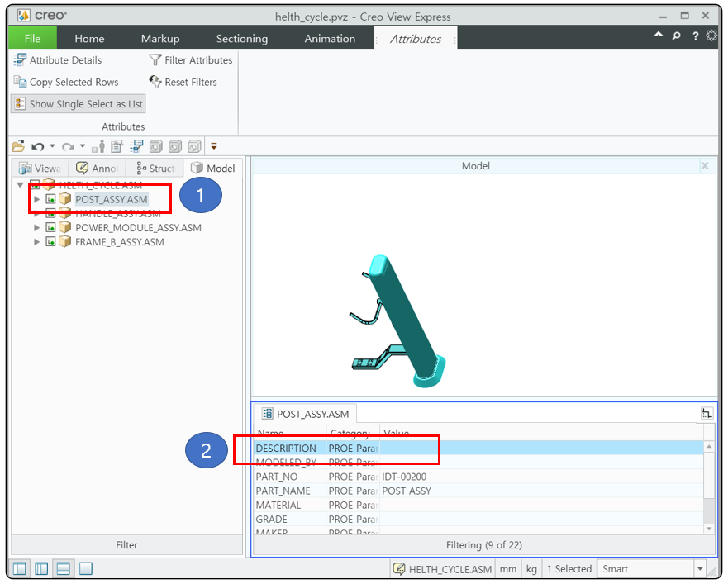This screenshot has height=584, width=728.
Task: Close the Model view pane
Action: (705, 166)
